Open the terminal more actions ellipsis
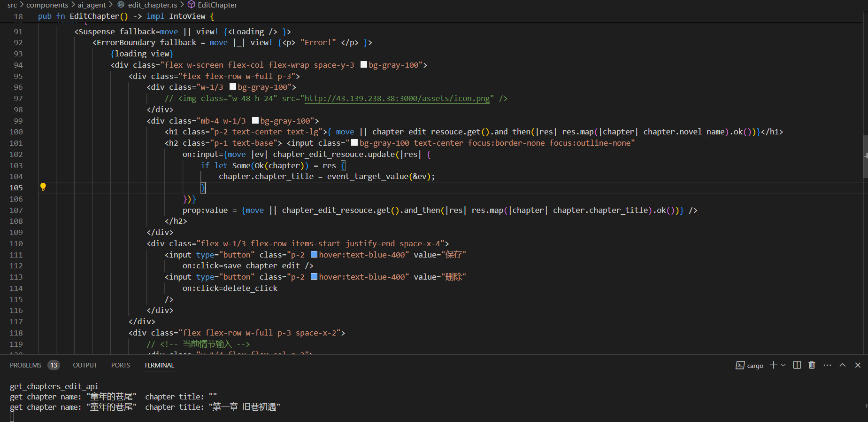This screenshot has height=422, width=868. (827, 365)
